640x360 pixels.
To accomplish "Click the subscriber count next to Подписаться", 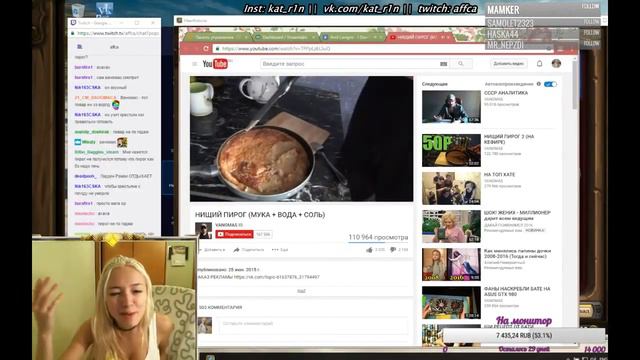I will click(263, 234).
